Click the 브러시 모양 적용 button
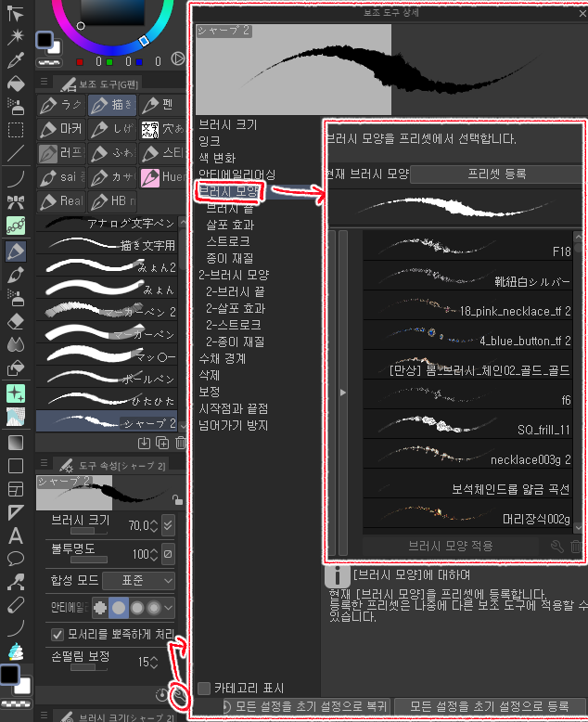The height and width of the screenshot is (722, 588). [x=451, y=546]
